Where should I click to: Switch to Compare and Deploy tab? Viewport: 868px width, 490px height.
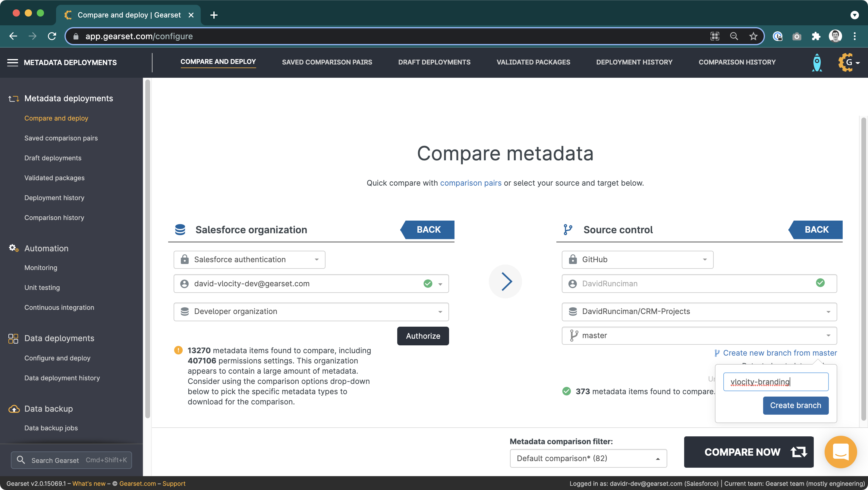point(218,62)
